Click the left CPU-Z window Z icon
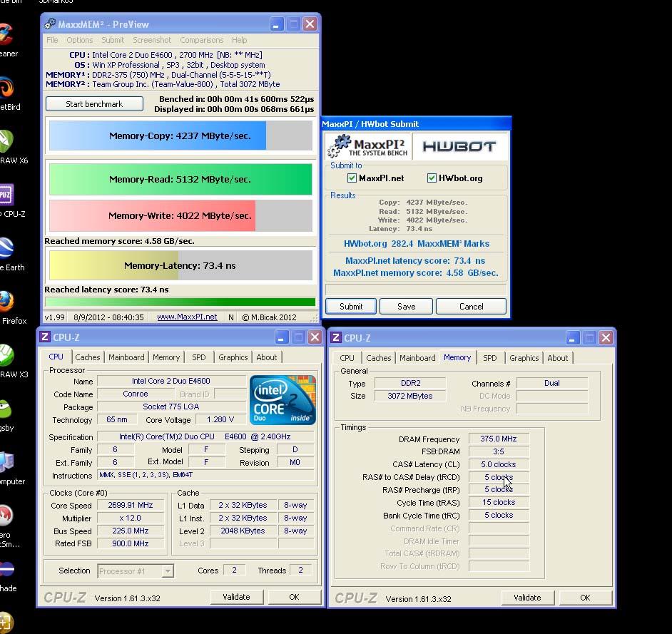672x634 pixels. click(44, 337)
